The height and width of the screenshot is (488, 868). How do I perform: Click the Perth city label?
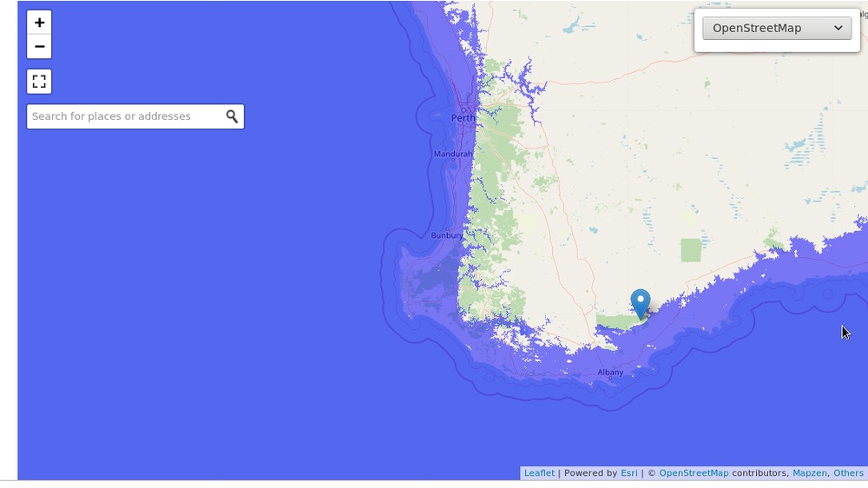point(463,118)
